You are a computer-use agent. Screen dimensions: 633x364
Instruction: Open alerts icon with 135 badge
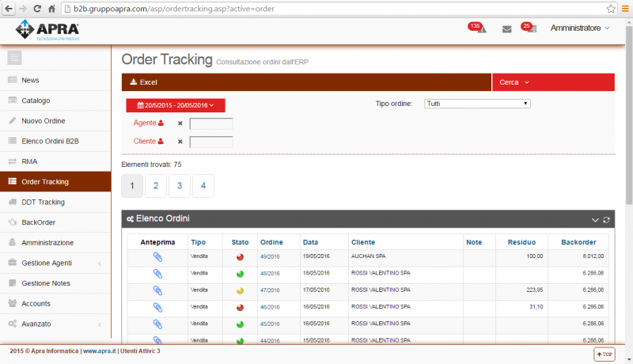478,28
